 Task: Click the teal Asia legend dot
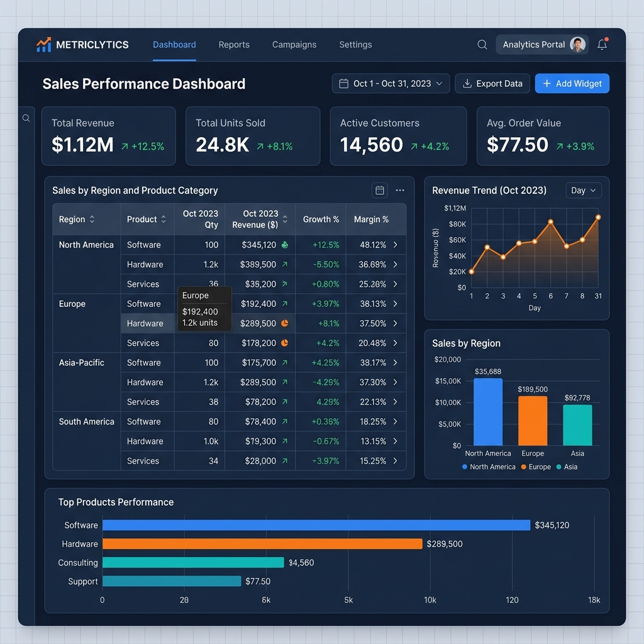pyautogui.click(x=558, y=467)
